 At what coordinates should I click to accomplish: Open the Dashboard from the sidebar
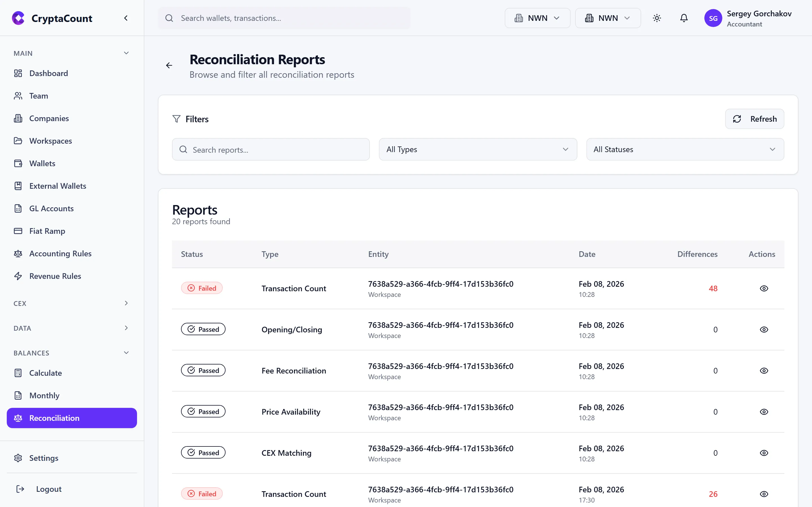[x=49, y=73]
